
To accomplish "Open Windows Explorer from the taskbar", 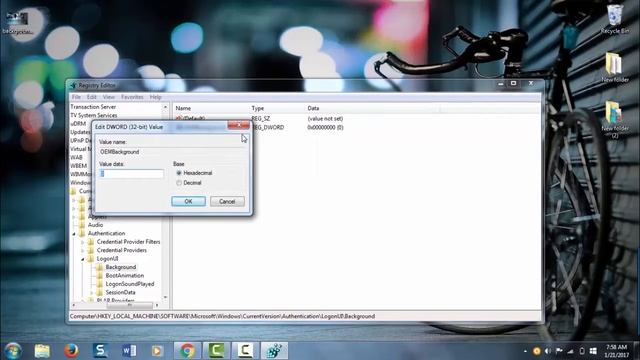I will click(x=42, y=351).
